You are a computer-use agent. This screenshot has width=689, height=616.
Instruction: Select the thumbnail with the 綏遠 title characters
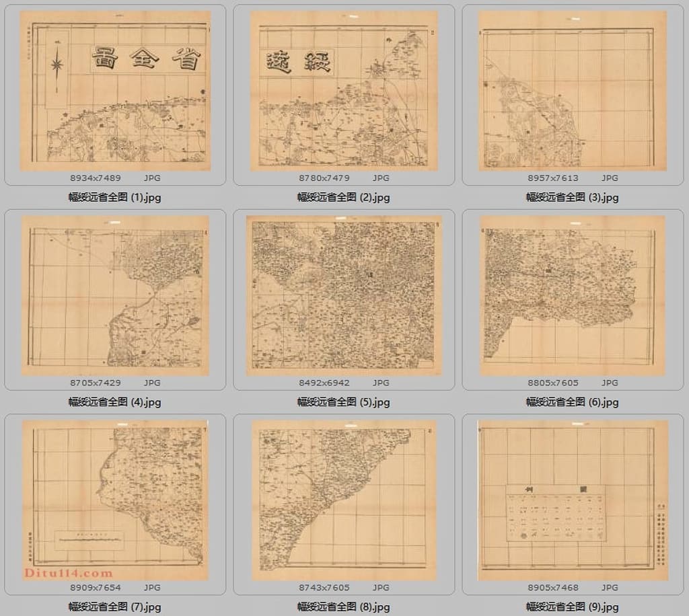click(343, 91)
